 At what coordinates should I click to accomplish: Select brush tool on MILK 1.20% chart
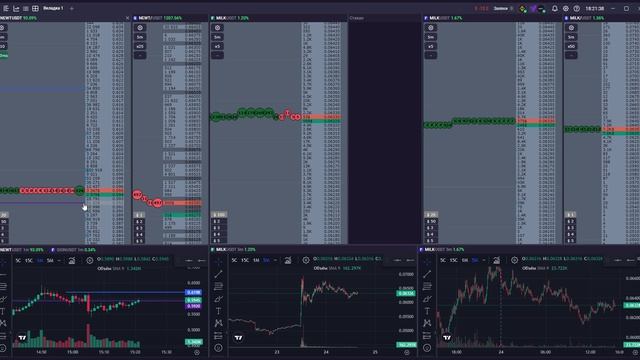218,299
